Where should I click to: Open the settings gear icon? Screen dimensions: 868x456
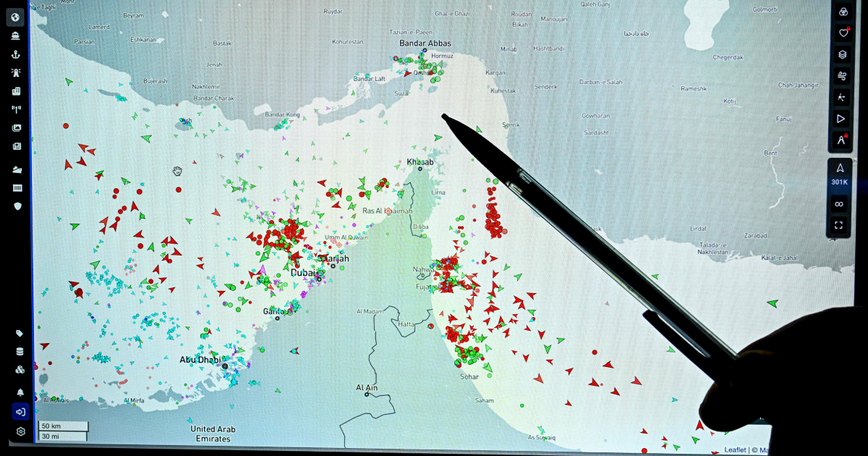coord(20,431)
